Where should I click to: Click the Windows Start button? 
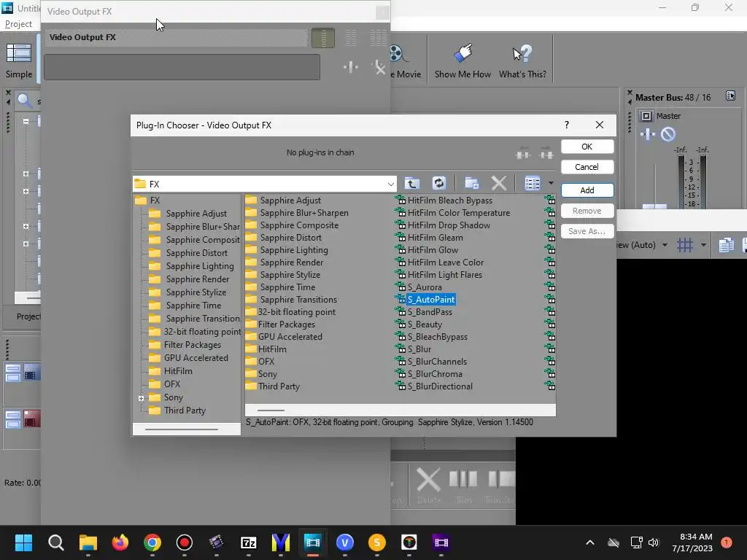(24, 542)
